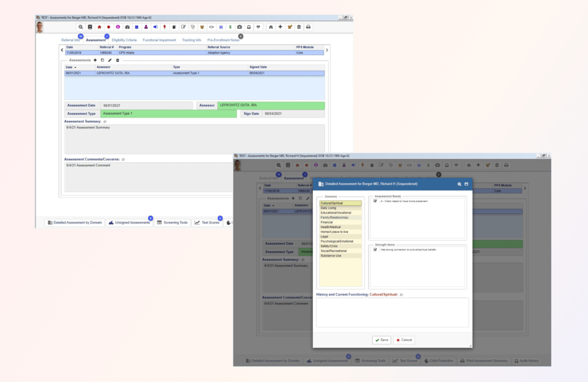
Task: Open Screening Tools in the left window
Action: pyautogui.click(x=172, y=223)
